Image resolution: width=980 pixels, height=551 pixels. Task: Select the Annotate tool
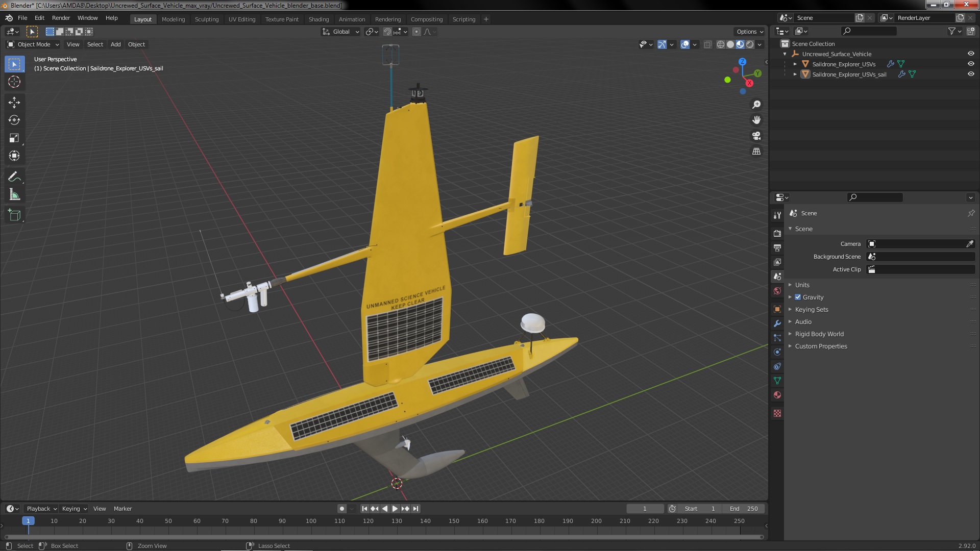pyautogui.click(x=14, y=177)
